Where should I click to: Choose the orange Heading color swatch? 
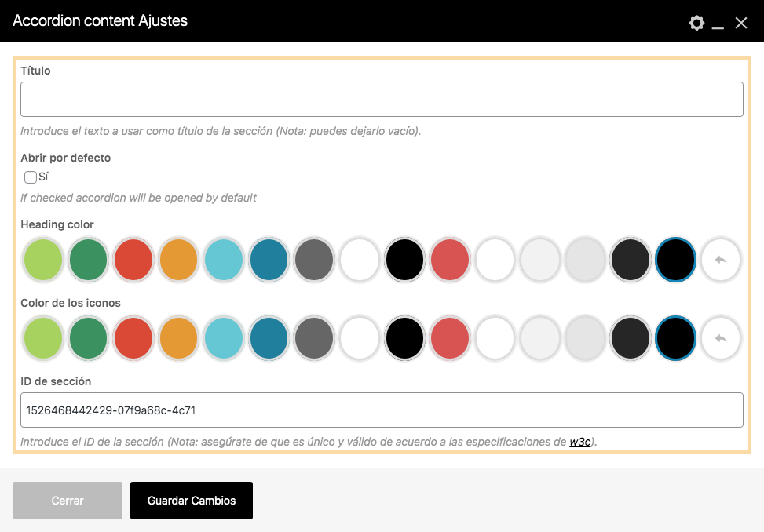tap(178, 260)
